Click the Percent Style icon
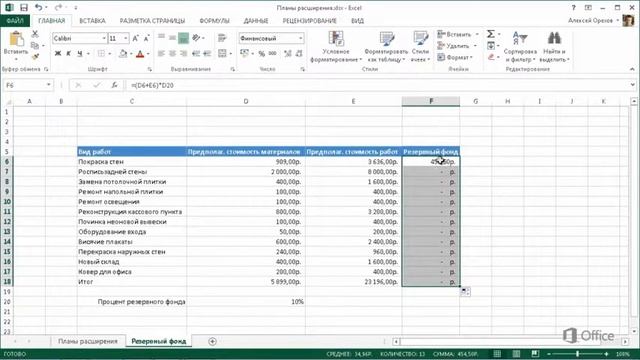 click(x=262, y=53)
